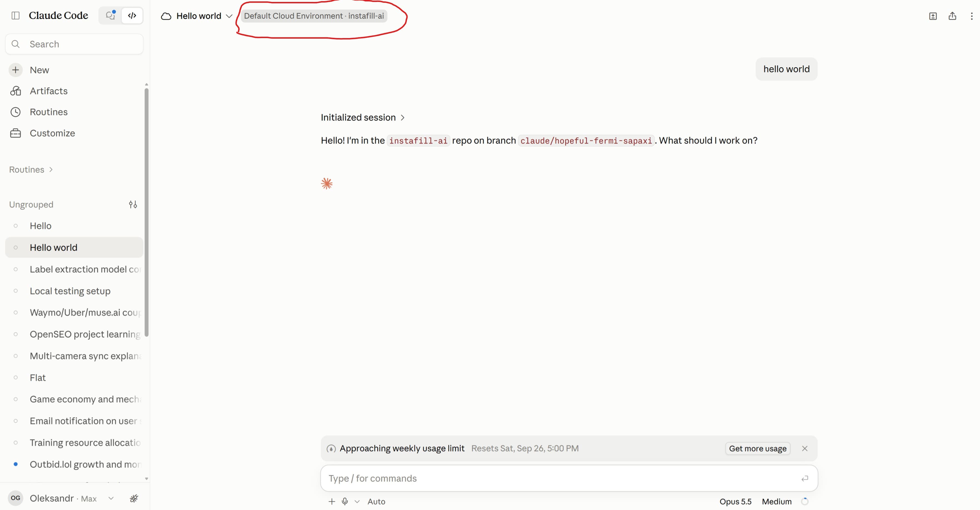Open the Auto mode selector
The image size is (980, 510).
tap(376, 502)
